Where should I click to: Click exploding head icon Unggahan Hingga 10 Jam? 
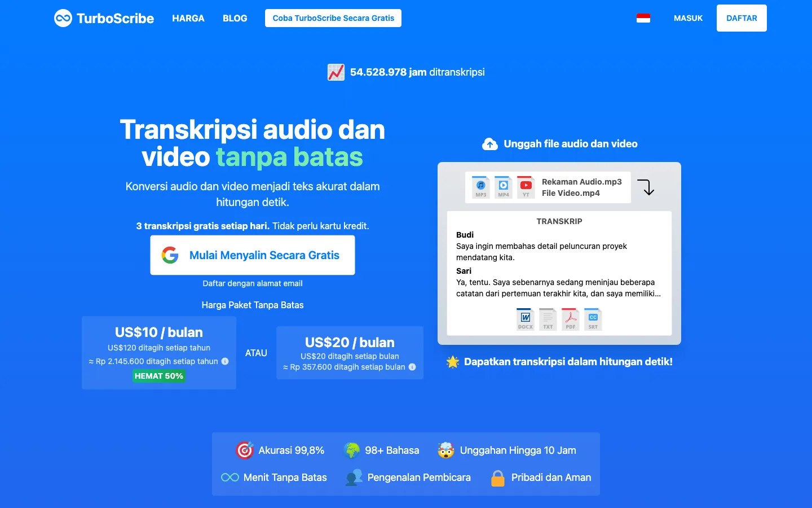(x=446, y=450)
